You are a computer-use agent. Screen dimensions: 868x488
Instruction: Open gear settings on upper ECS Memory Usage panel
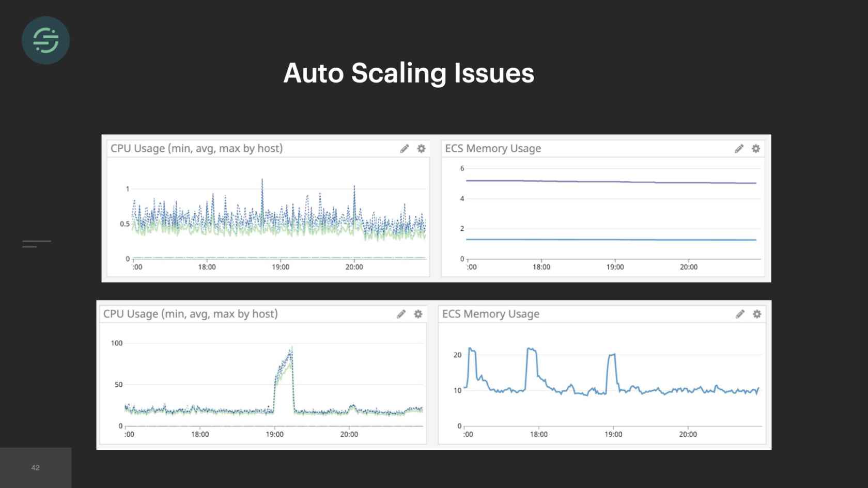[756, 149]
